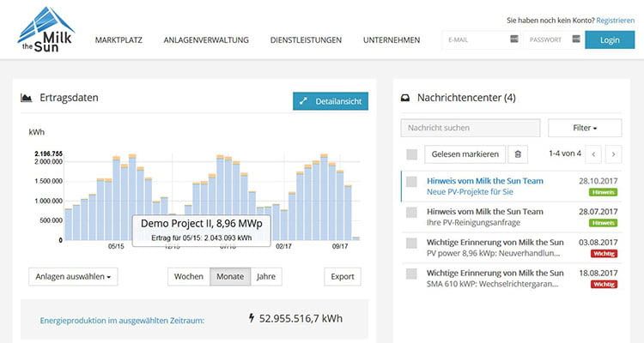Switch chart to Monate view
The height and width of the screenshot is (343, 644).
[230, 276]
